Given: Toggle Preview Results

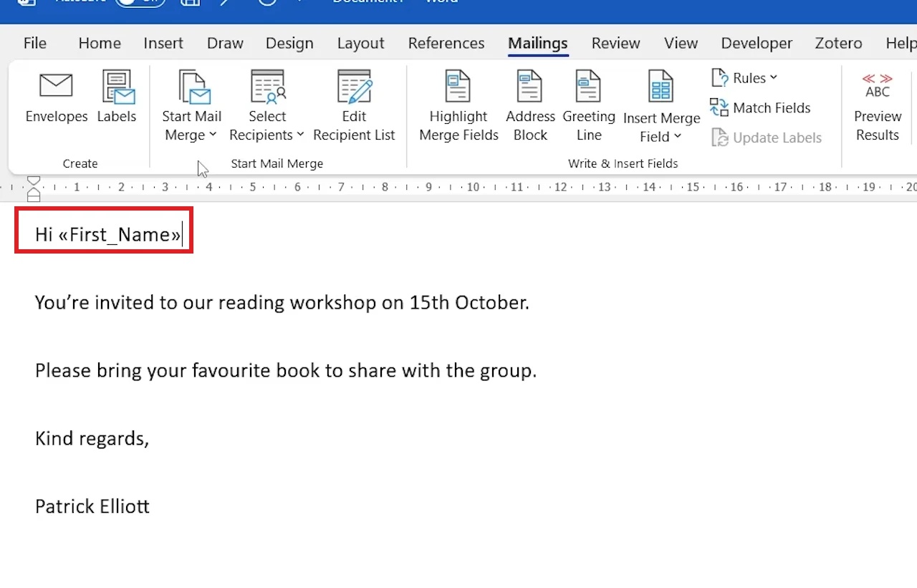Looking at the screenshot, I should [x=878, y=106].
